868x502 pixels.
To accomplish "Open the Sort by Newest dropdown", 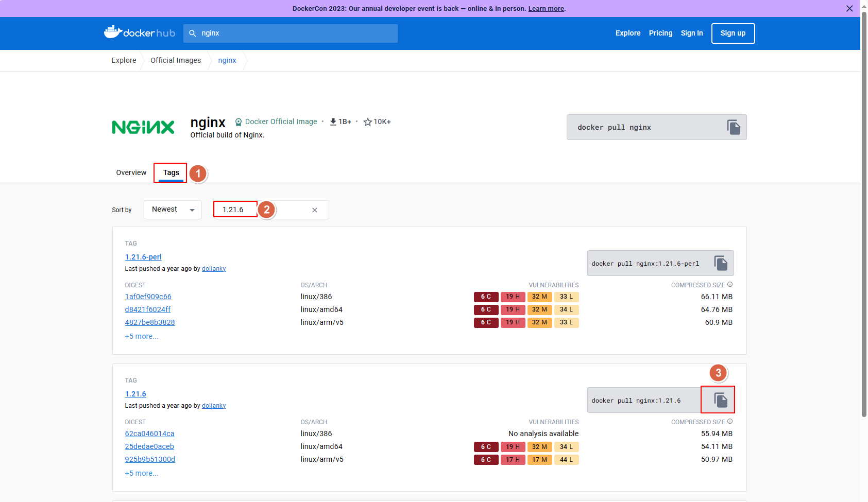I will click(x=173, y=210).
